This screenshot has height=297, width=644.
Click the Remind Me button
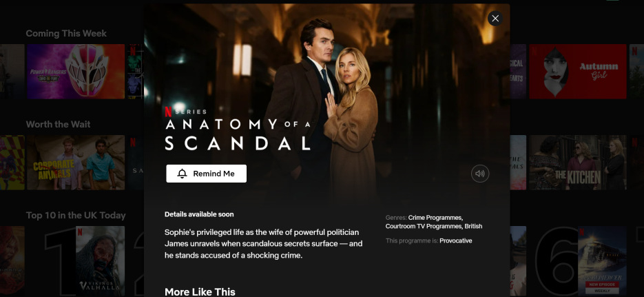206,174
